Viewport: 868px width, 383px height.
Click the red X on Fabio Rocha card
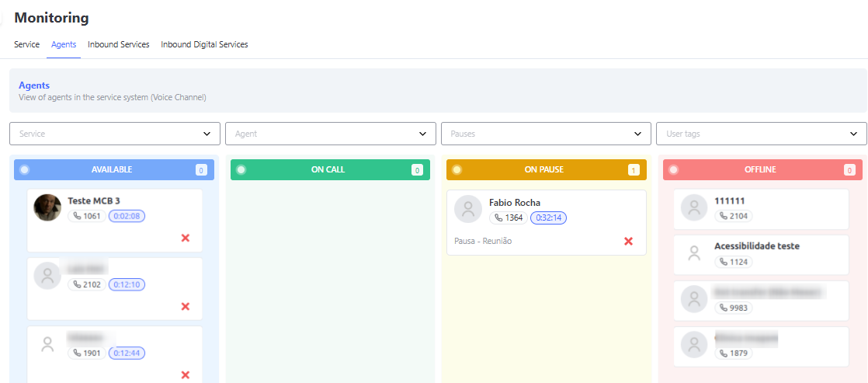click(628, 241)
